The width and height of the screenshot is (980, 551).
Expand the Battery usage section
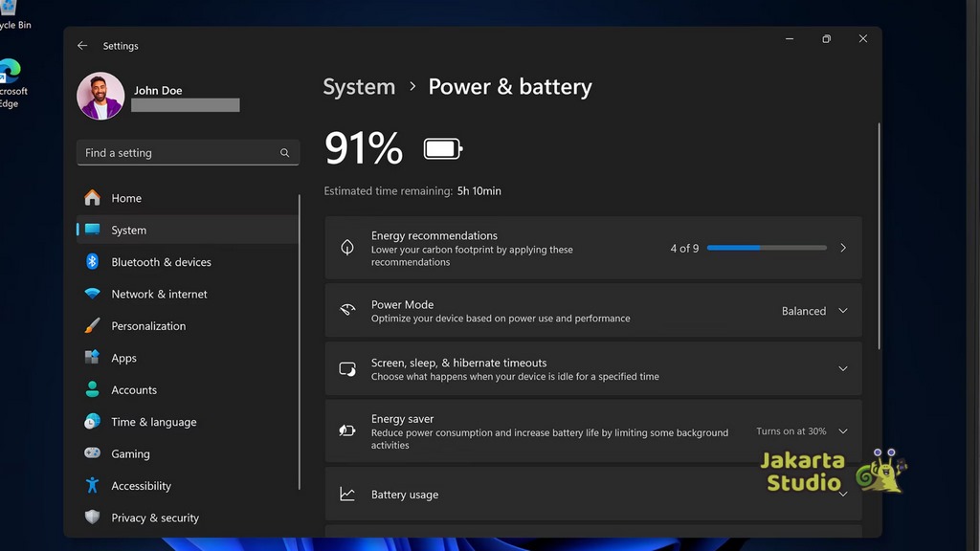point(843,495)
